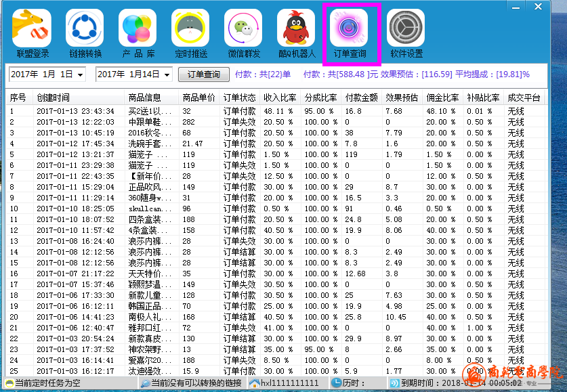Click the 订单查询 search button
567x392 pixels.
203,74
